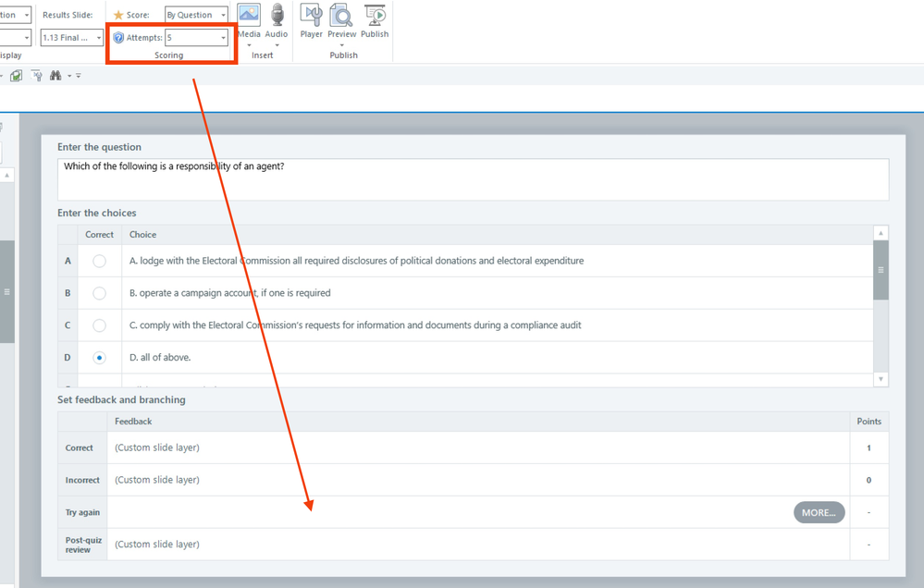The height and width of the screenshot is (588, 924).
Task: Click the MORE... button in Try again row
Action: click(819, 512)
